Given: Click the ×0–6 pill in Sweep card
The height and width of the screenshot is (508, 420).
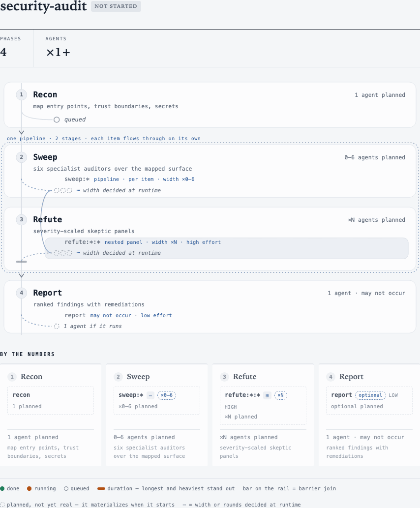Looking at the screenshot, I should [167, 395].
